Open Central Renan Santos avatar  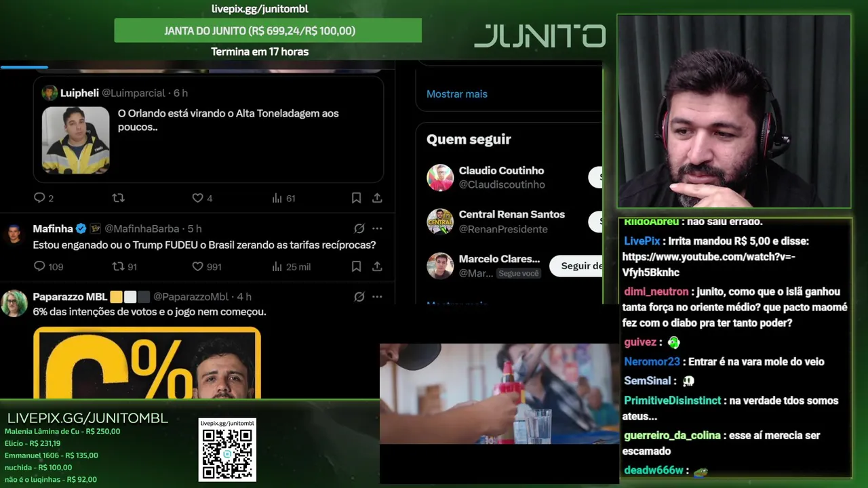coord(440,222)
